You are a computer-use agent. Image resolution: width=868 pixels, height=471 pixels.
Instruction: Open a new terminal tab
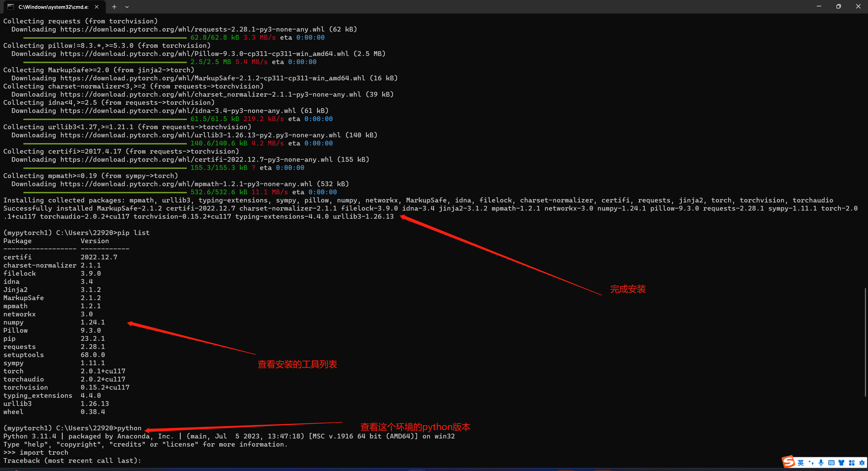pyautogui.click(x=114, y=7)
